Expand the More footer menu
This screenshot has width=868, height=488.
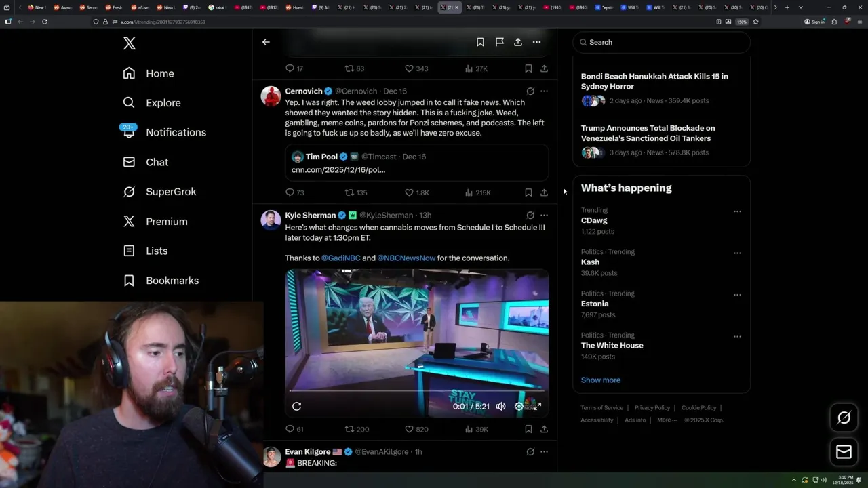[x=666, y=420]
